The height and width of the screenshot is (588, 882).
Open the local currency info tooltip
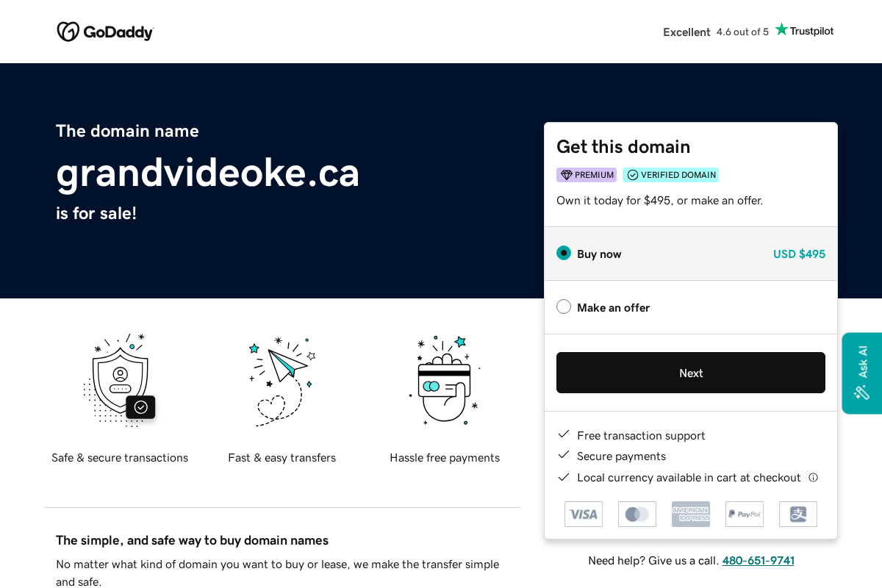(x=813, y=477)
